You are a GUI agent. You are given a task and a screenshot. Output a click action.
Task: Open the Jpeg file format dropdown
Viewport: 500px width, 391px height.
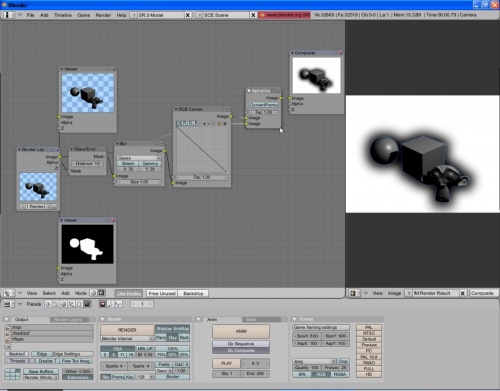coord(314,361)
